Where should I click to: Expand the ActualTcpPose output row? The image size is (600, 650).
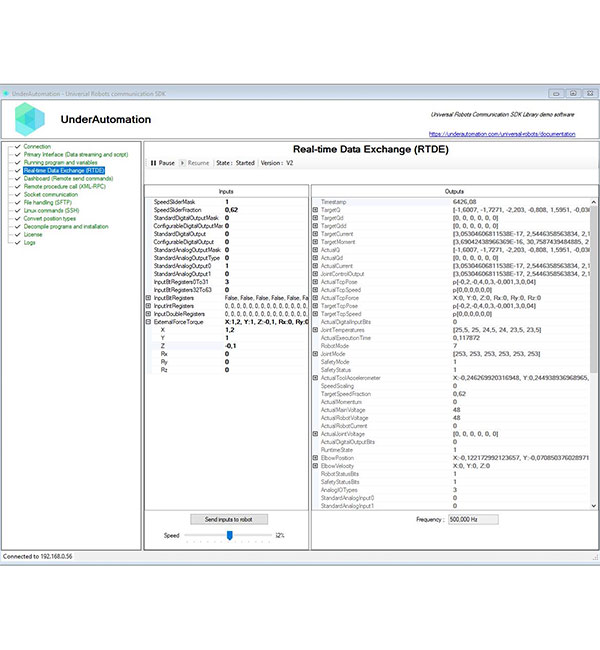click(x=316, y=282)
